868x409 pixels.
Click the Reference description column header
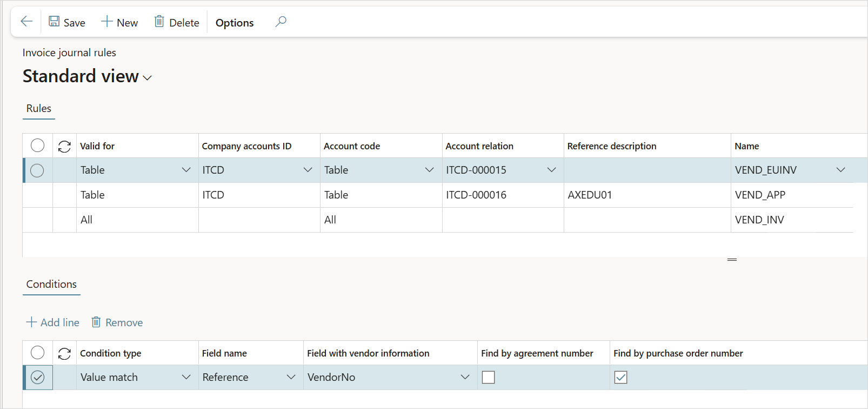click(x=612, y=146)
